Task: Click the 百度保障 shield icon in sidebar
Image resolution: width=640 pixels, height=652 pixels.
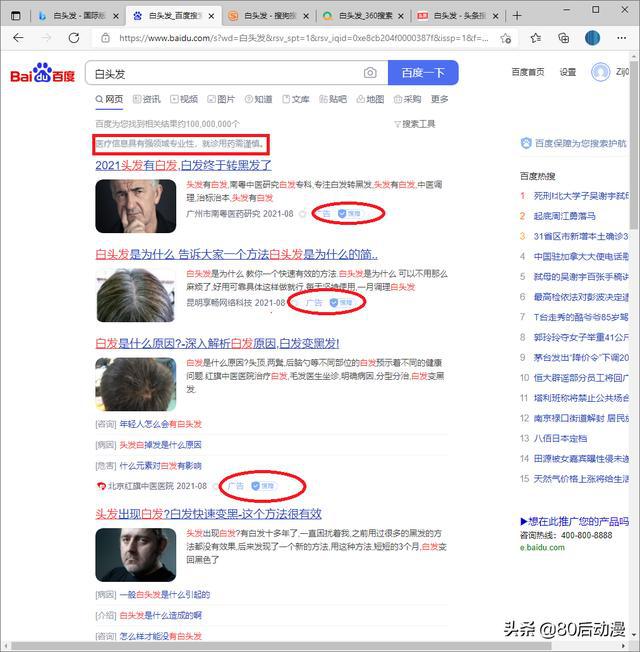Action: point(526,143)
